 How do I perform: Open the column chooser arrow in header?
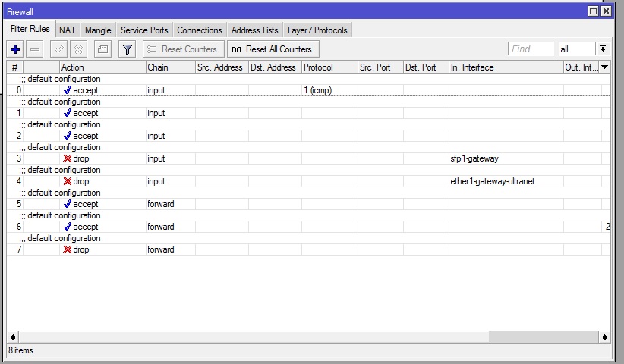click(605, 67)
